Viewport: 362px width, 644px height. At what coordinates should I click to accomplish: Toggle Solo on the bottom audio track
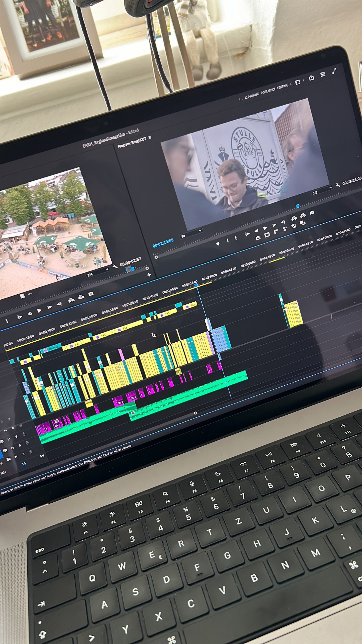pyautogui.click(x=23, y=454)
